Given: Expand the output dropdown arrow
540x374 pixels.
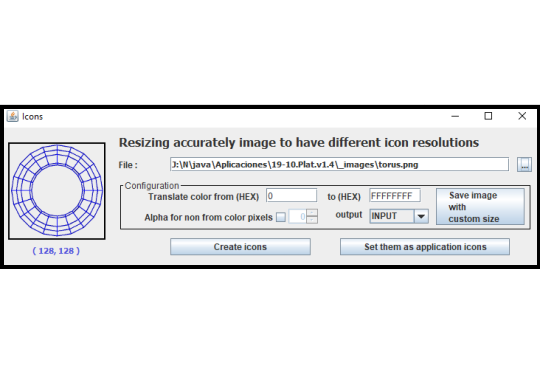Looking at the screenshot, I should (x=421, y=216).
